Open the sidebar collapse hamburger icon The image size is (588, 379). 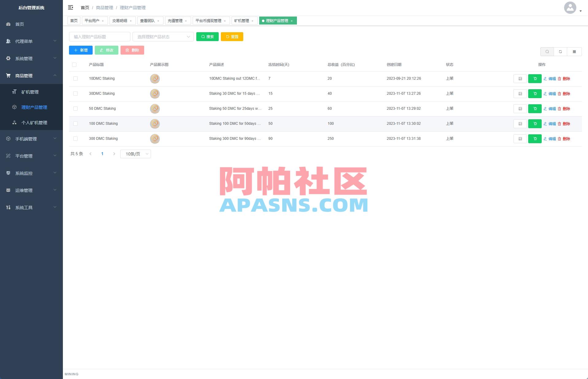[71, 7]
